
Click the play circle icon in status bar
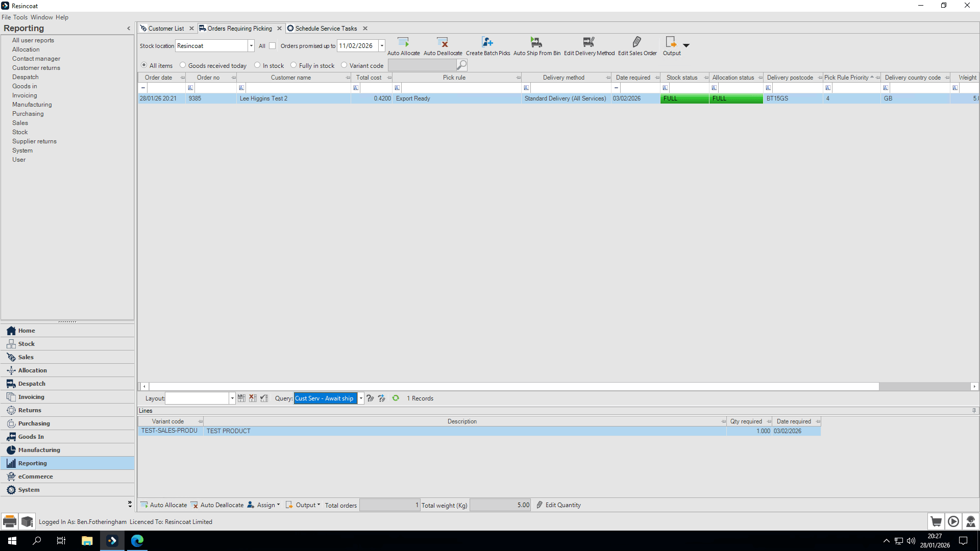point(953,521)
